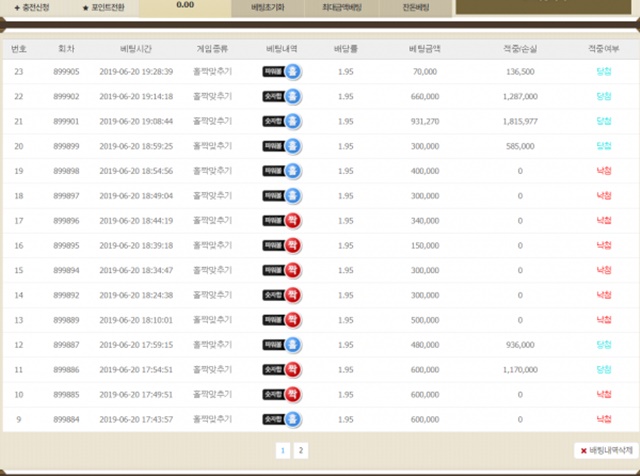Viewport: 640px width, 476px height.
Task: Click payout value 1,170,000
Action: pos(520,370)
